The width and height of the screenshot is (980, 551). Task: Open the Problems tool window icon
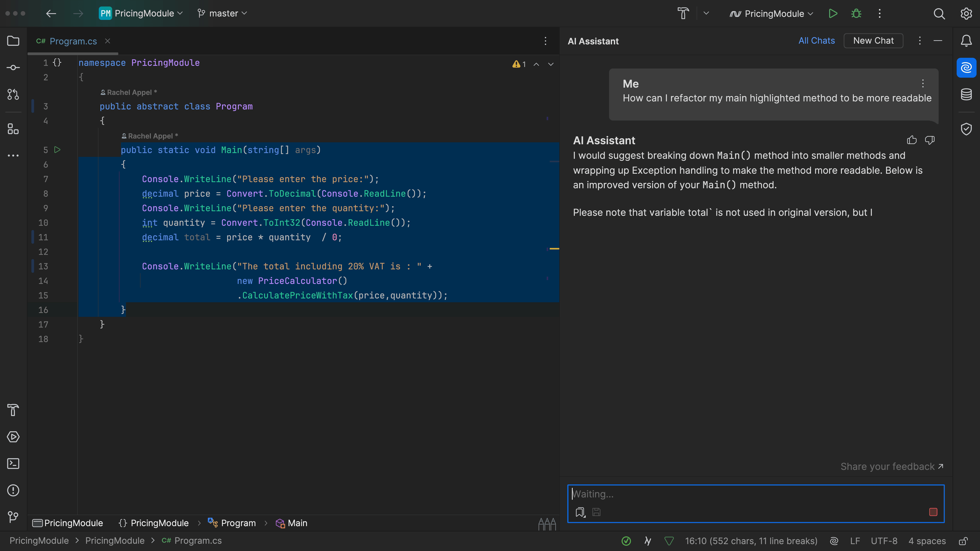13,490
